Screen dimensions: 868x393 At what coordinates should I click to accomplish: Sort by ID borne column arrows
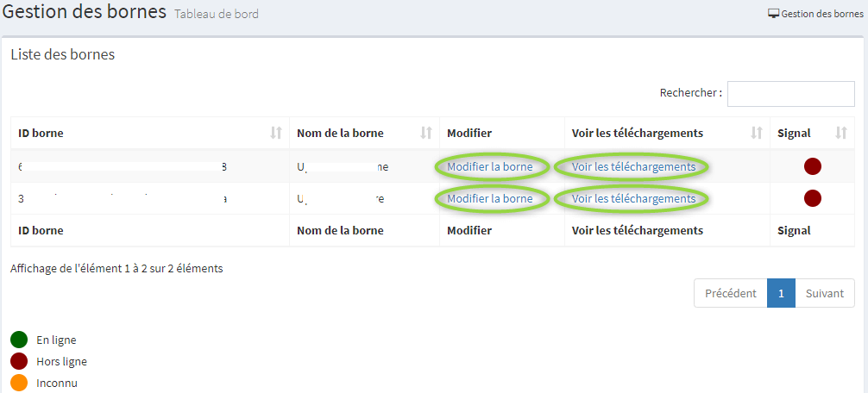pos(276,133)
